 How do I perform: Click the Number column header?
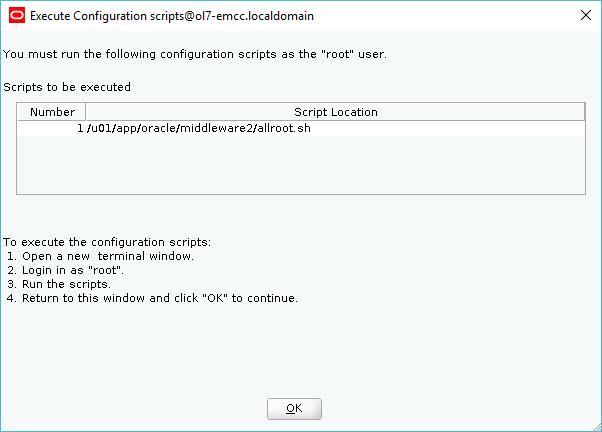coord(52,112)
